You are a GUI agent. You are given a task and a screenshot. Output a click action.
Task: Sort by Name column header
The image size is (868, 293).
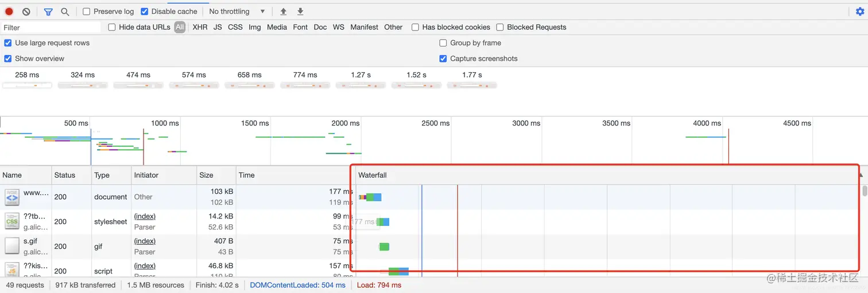pos(26,175)
